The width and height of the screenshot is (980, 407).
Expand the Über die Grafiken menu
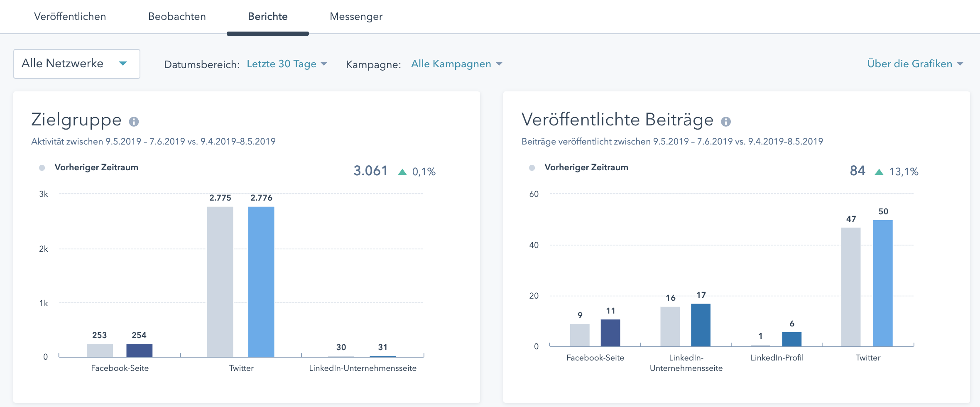(915, 64)
